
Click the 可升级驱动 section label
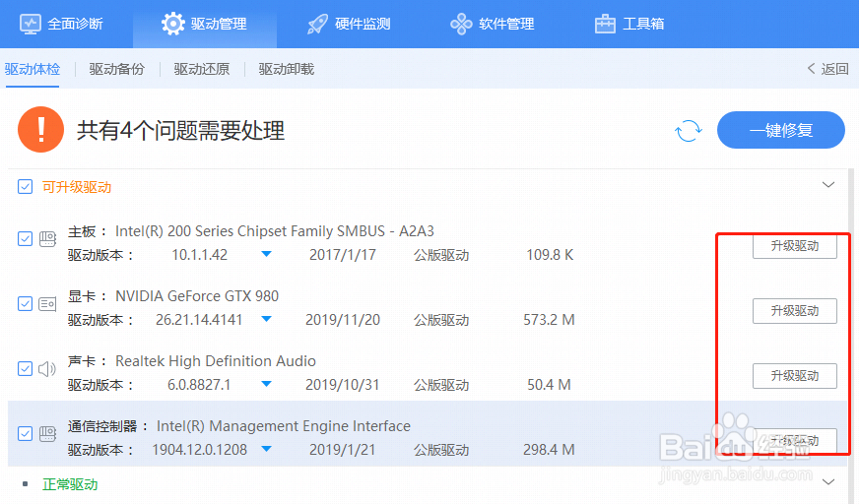point(77,187)
